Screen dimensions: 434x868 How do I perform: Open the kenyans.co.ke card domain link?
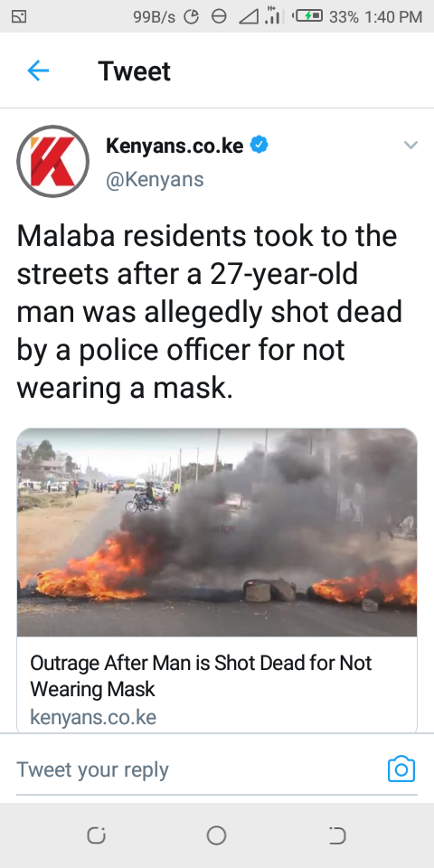(x=93, y=717)
